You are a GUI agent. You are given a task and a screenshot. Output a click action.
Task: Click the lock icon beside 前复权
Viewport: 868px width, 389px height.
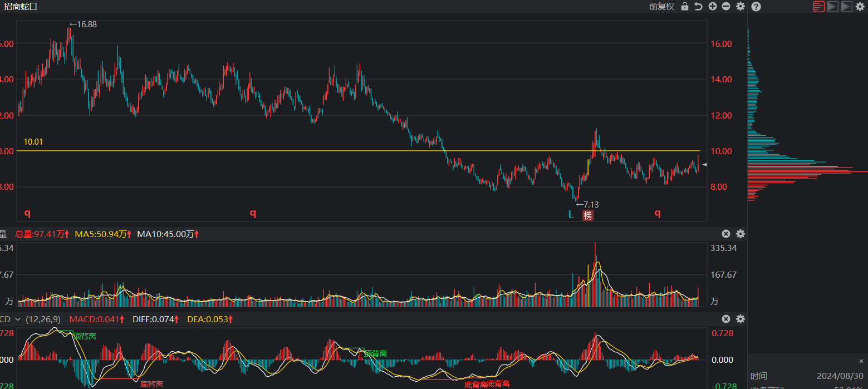(x=684, y=7)
